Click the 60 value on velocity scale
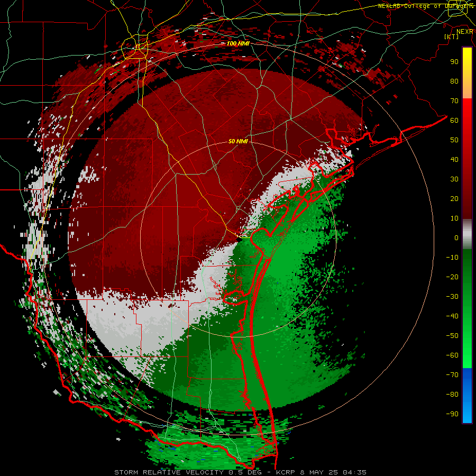Screen dimensions: 476x476 (454, 120)
